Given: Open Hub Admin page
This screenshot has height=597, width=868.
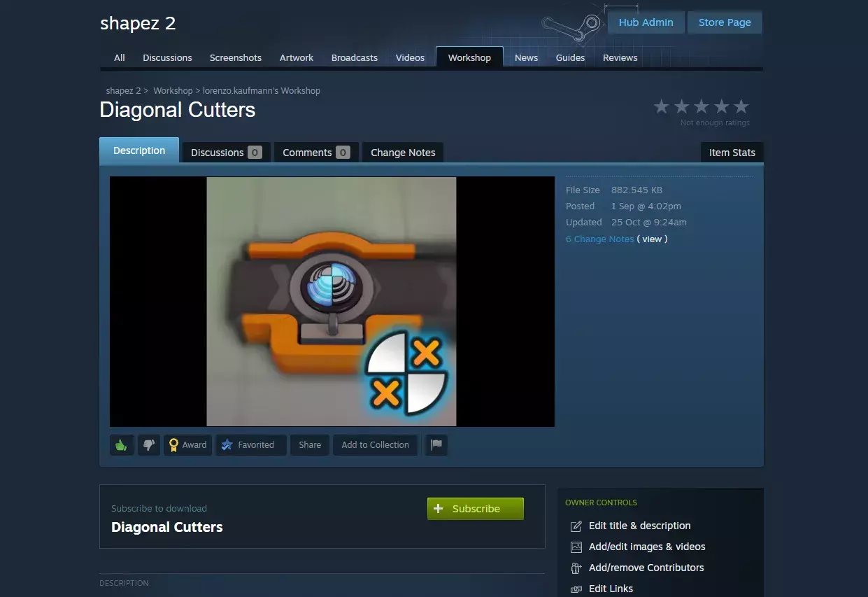Looking at the screenshot, I should point(646,22).
